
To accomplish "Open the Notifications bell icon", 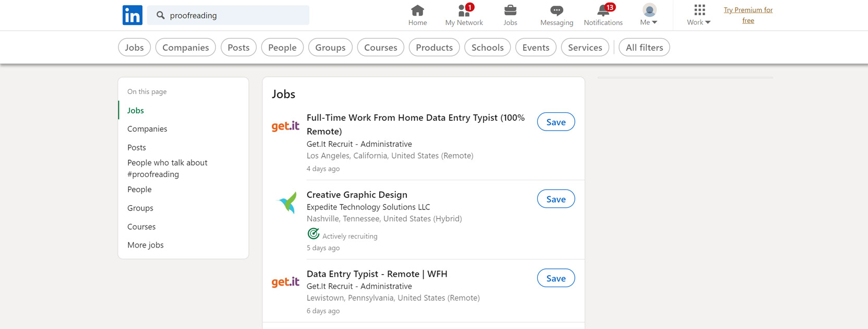I will coord(604,10).
